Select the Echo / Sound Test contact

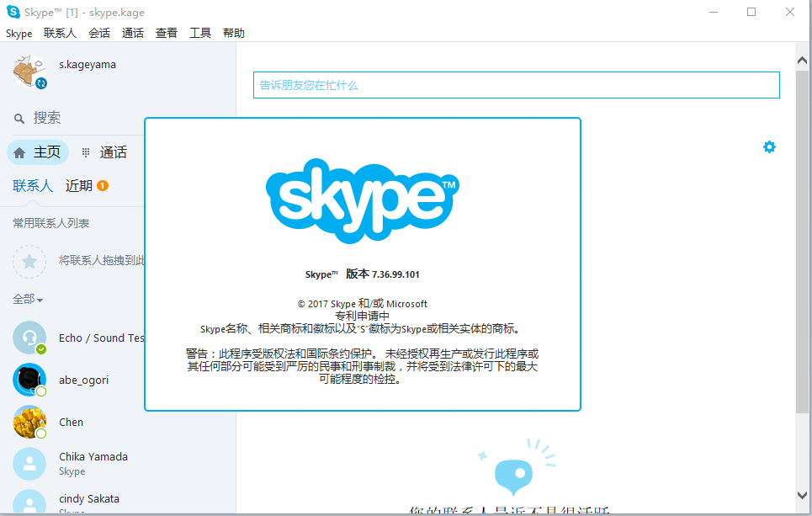click(72, 338)
